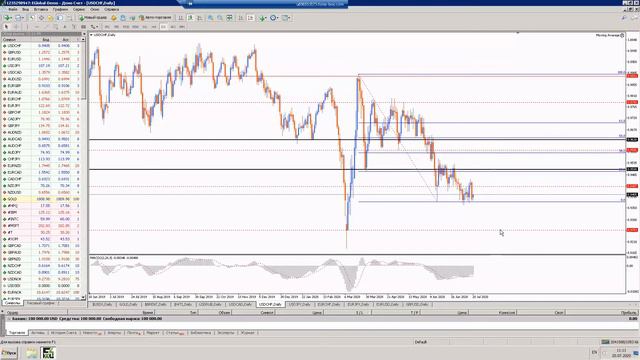Toggle the Auto-trading button

point(156,18)
